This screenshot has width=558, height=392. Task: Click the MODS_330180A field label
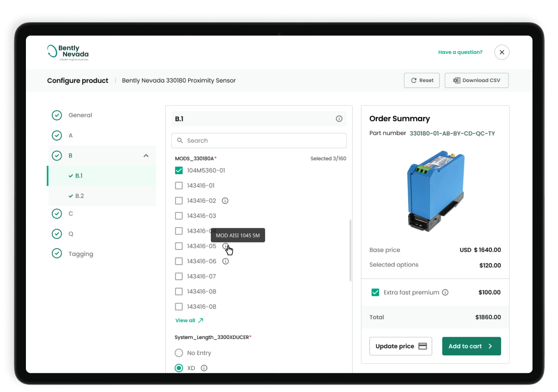click(x=196, y=159)
